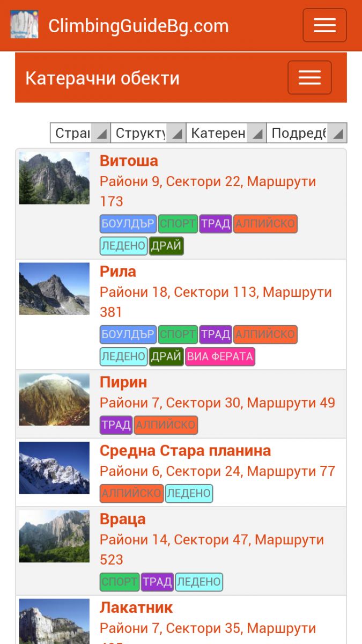Expand the Катерене type dropdown
Screen dimensions: 362x644
coord(226,133)
